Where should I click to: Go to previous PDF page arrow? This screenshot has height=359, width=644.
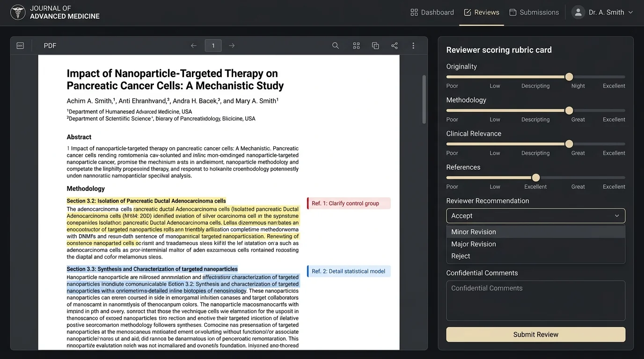click(194, 46)
